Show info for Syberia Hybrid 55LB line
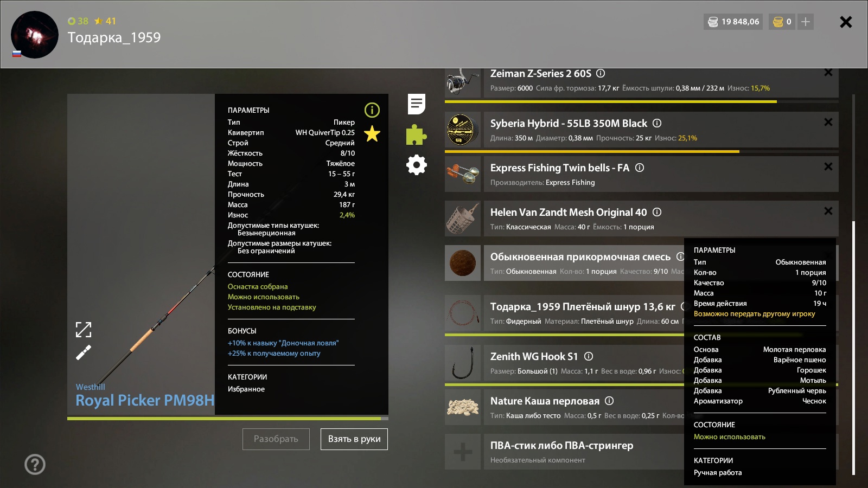 pyautogui.click(x=657, y=123)
